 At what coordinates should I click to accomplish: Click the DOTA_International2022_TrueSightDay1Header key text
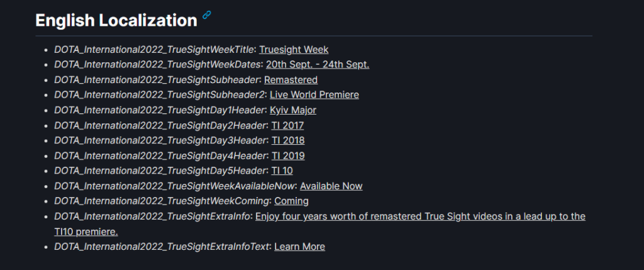(x=158, y=110)
